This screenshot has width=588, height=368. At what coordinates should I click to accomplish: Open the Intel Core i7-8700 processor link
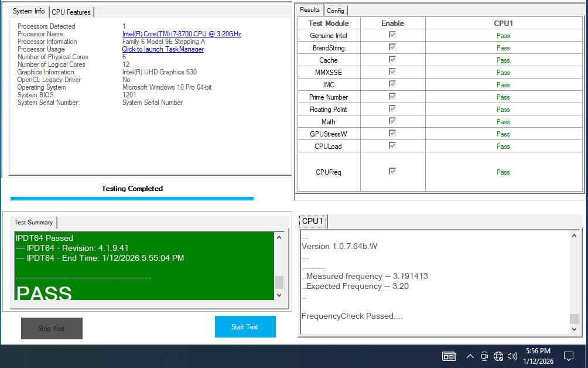pos(182,34)
